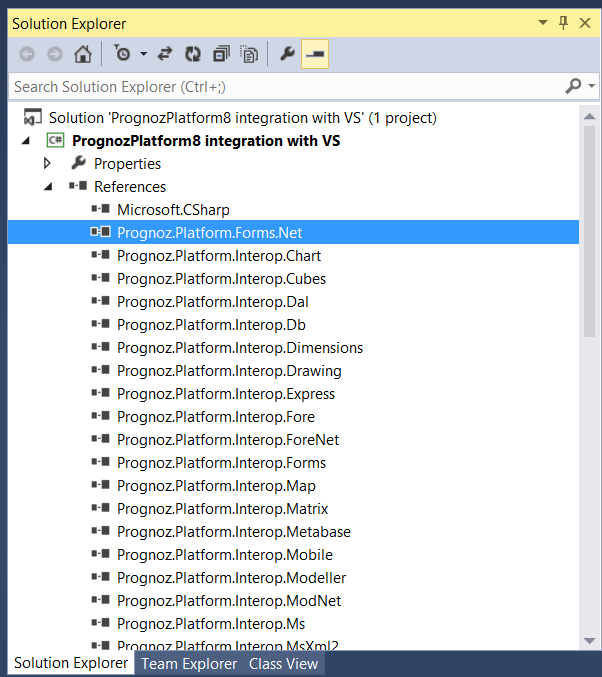Open Properties wrench toolbar icon

click(x=287, y=54)
